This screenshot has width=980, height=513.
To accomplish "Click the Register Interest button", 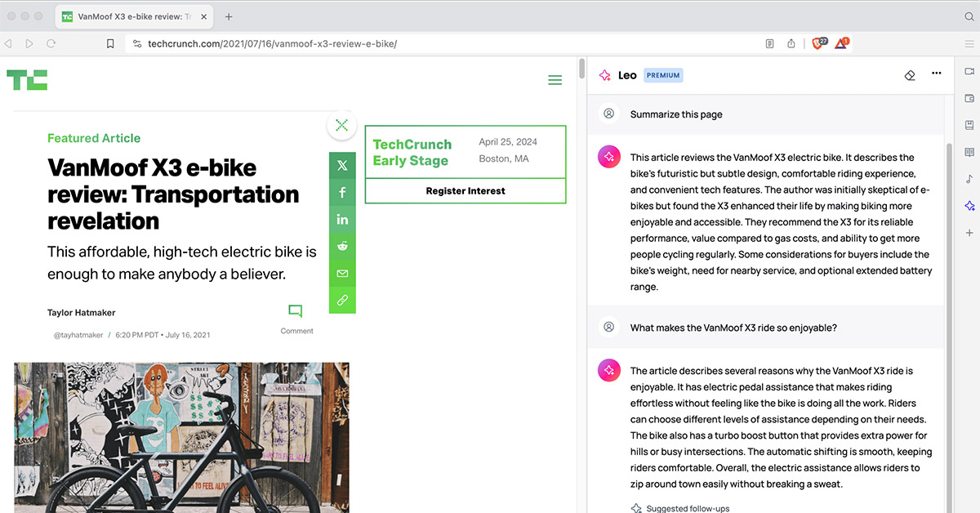I will pyautogui.click(x=465, y=191).
